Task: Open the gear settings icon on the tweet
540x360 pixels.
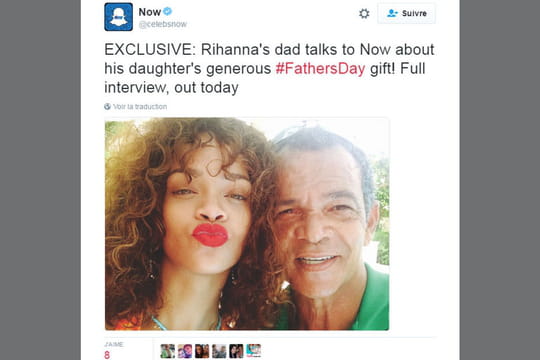Action: pos(364,13)
